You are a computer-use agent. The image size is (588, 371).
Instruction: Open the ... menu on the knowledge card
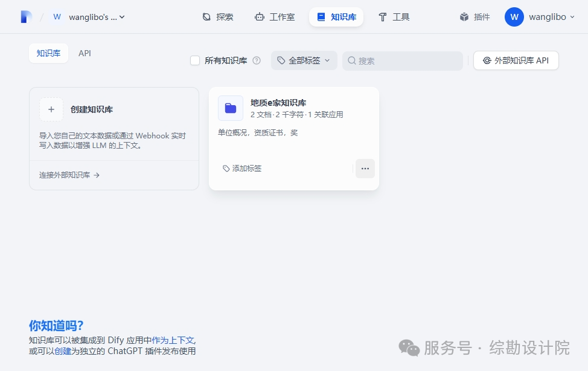point(365,169)
